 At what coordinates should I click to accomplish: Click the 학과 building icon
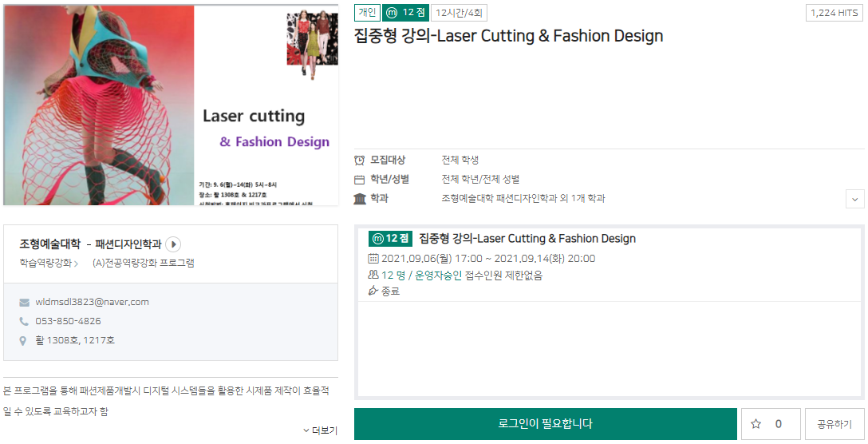pos(360,198)
